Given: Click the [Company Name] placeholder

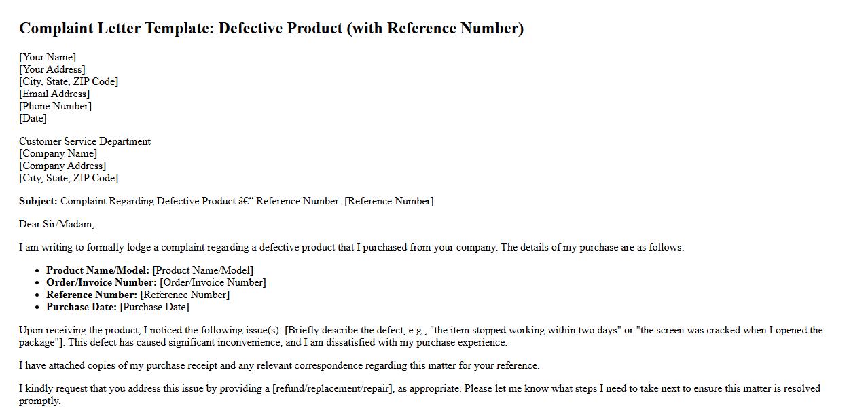Looking at the screenshot, I should [x=58, y=153].
